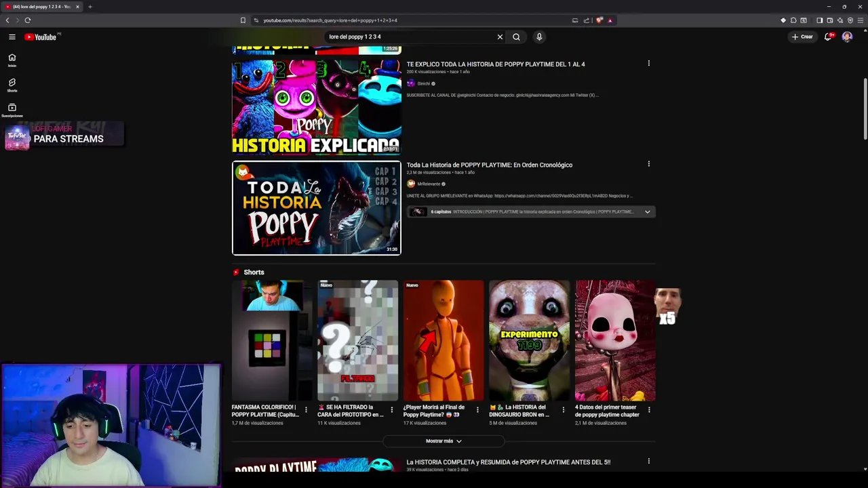Image resolution: width=868 pixels, height=488 pixels.
Task: Click the browser address bar URL
Action: point(330,20)
